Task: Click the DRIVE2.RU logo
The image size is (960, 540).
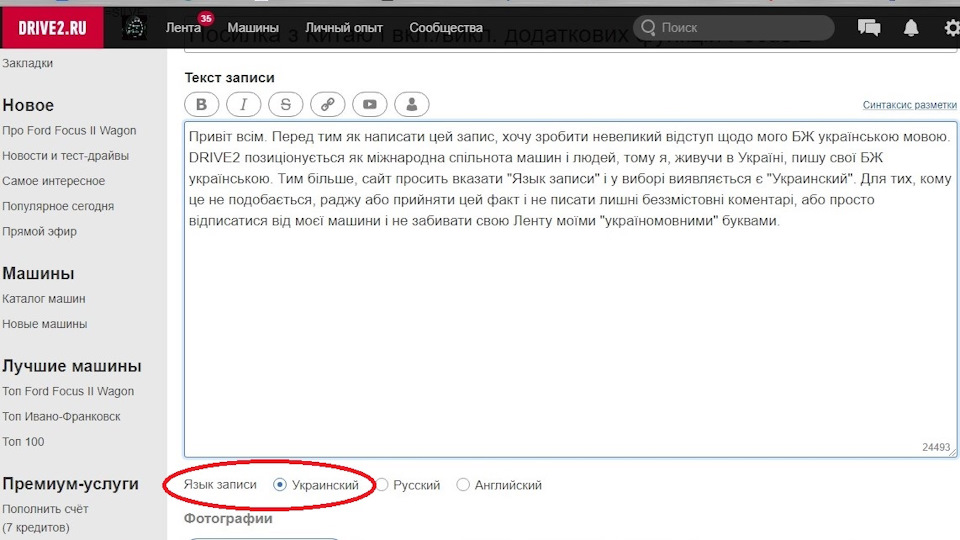Action: coord(52,28)
